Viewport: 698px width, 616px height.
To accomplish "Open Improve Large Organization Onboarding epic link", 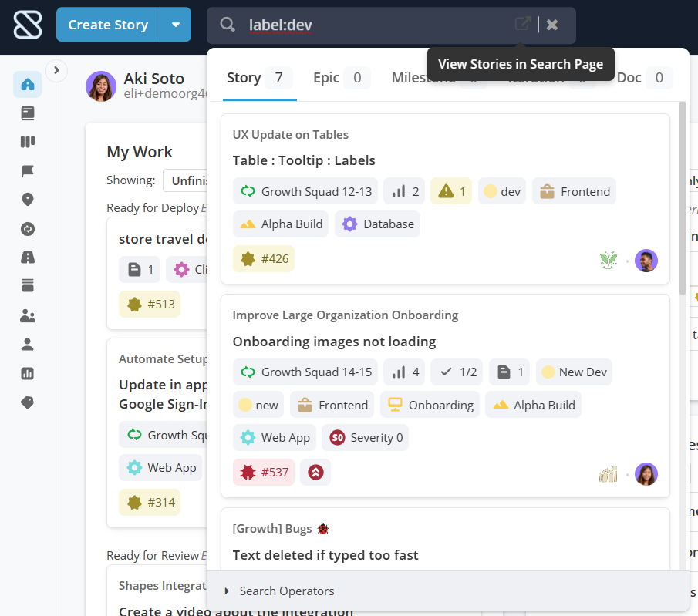I will pos(346,315).
